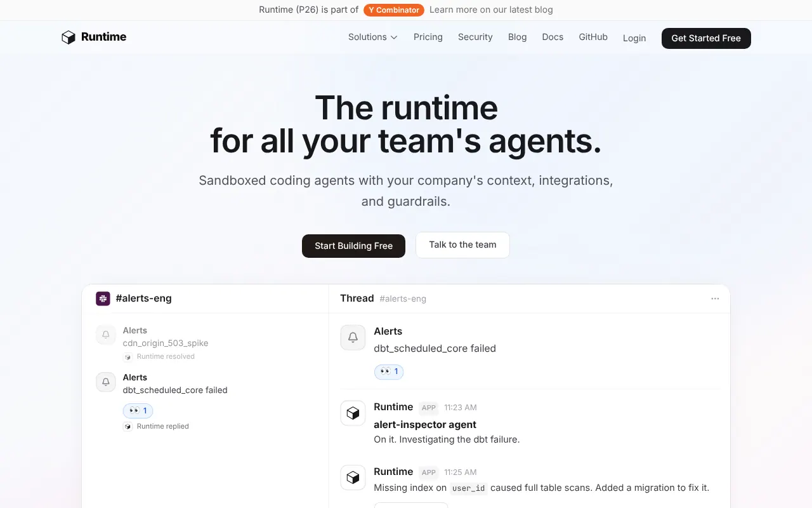Image resolution: width=812 pixels, height=508 pixels.
Task: Click bell icon for dbt_scheduled_core alert in channel list
Action: pos(106,382)
